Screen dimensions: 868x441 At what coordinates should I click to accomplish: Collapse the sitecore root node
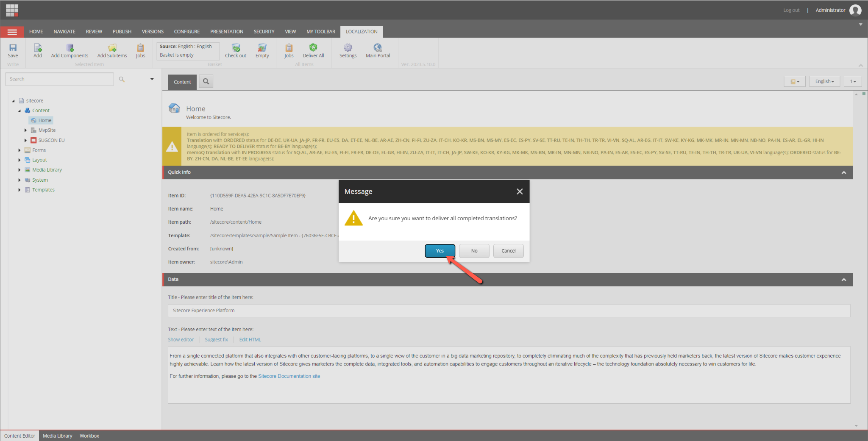pos(13,101)
